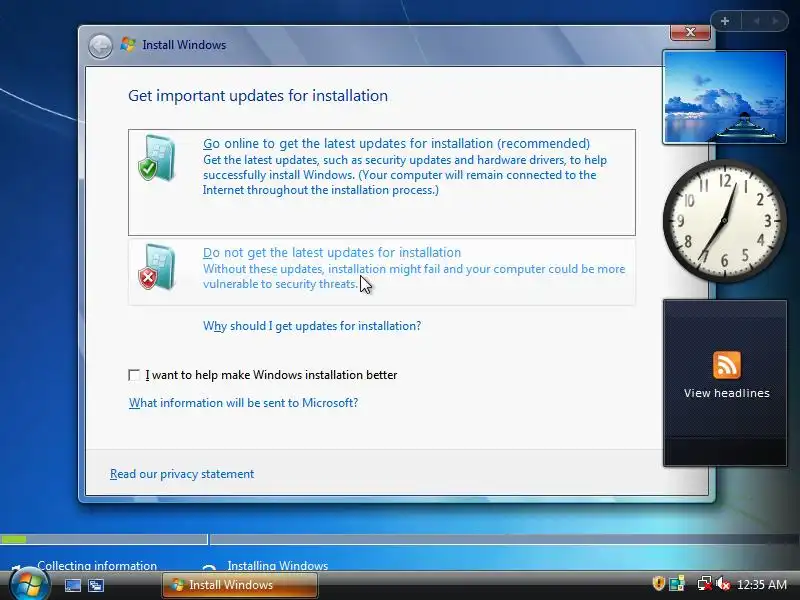
Task: Click the back arrow in Install Windows
Action: [x=100, y=46]
